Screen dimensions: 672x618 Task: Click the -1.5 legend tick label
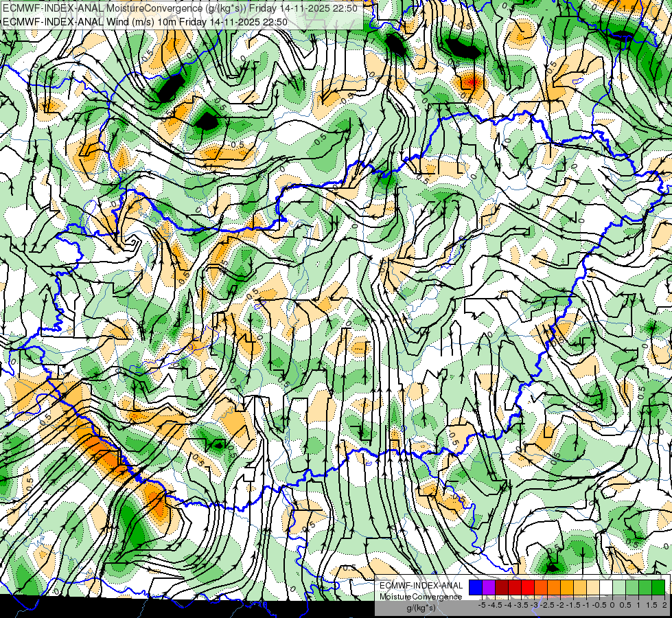[573, 605]
